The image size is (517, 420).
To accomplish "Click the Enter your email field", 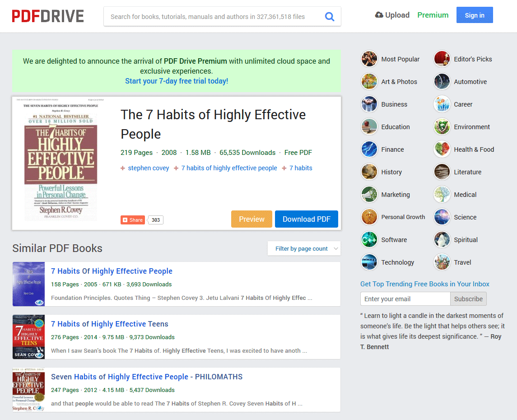I will point(405,299).
